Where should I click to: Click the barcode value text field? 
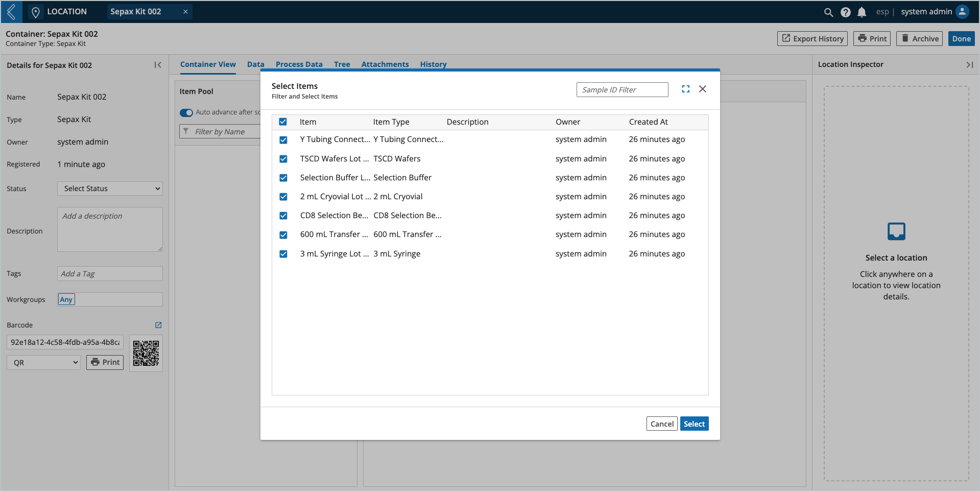point(65,342)
